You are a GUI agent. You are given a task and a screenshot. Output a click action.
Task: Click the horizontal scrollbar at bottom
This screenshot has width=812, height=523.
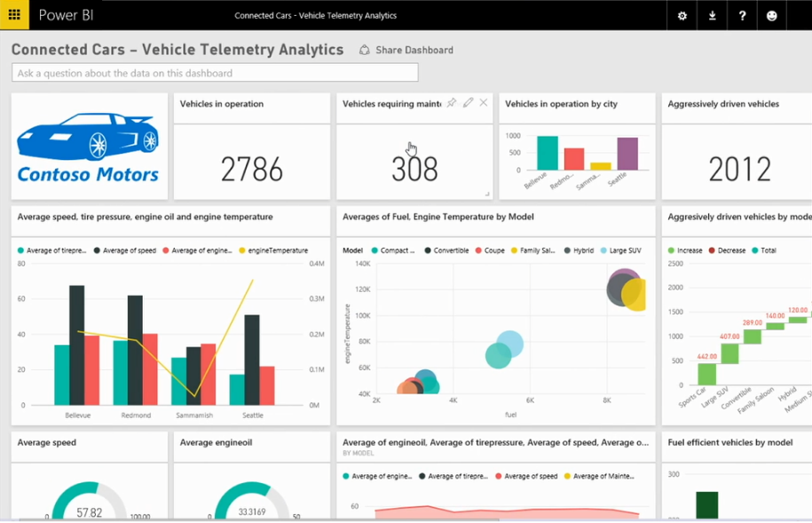click(x=259, y=519)
